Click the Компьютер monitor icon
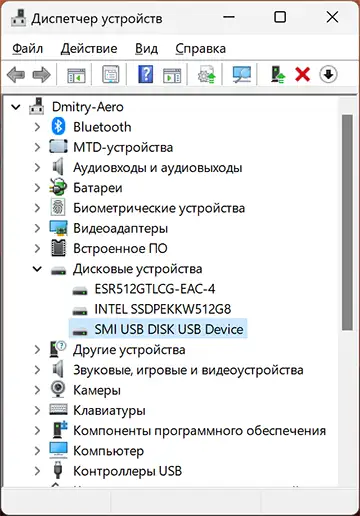This screenshot has height=516, width=360. pos(58,450)
